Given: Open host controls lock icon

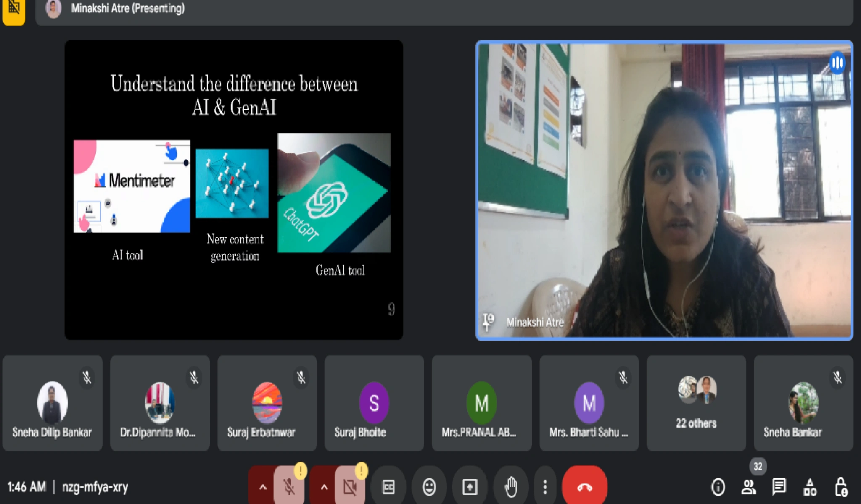Looking at the screenshot, I should point(840,487).
